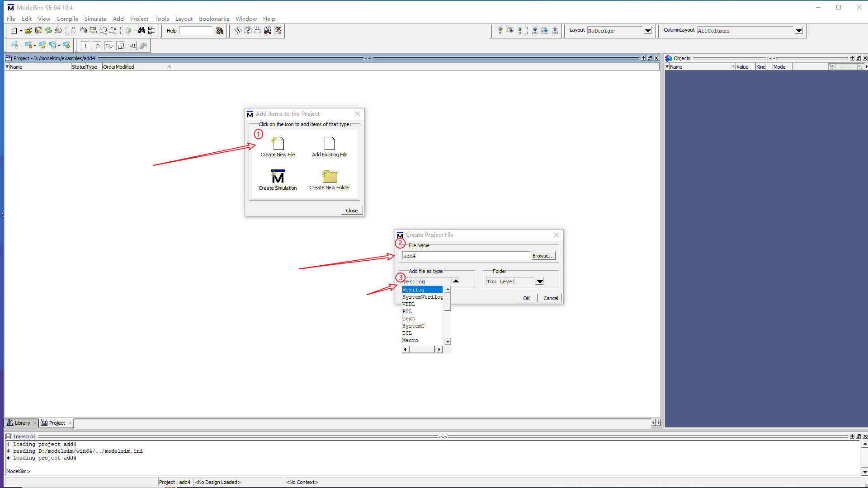The height and width of the screenshot is (488, 868).
Task: Click the Compile menu in toolbar
Action: (x=67, y=19)
